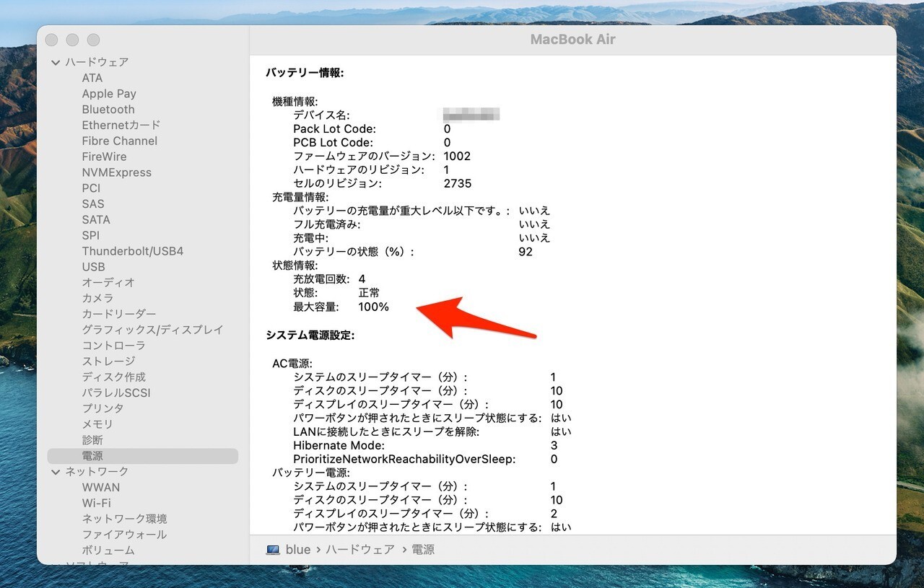Open グラフィックス/ディスプレイ entry

tap(152, 330)
